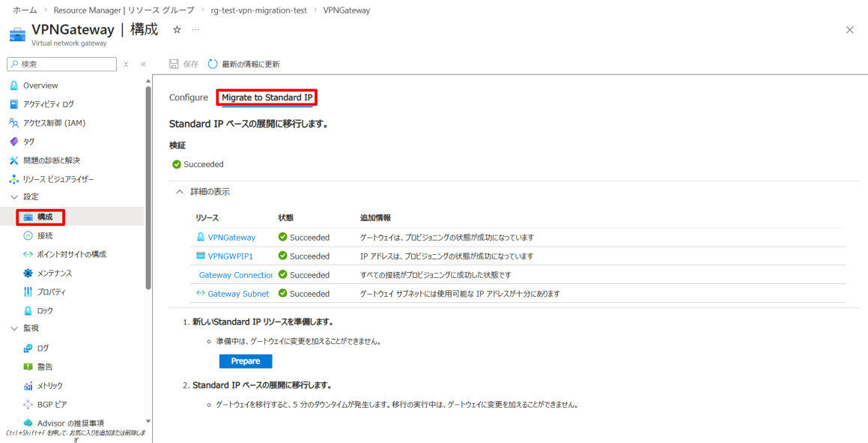Collapse the sidebar with the double chevron
Screen dimensions: 868x443
143,64
